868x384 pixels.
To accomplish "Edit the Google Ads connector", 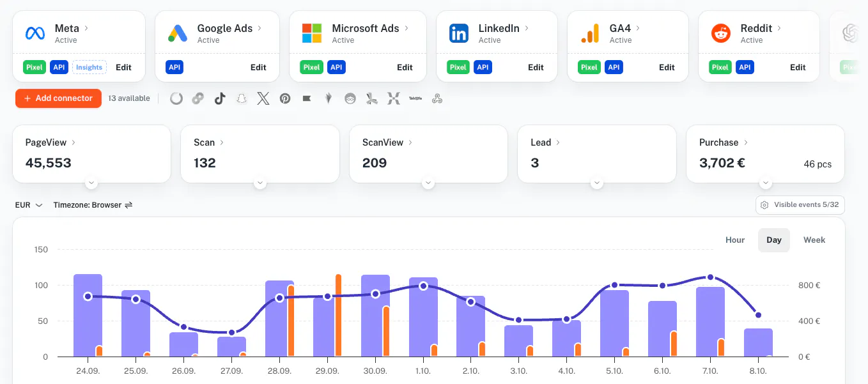I will click(258, 67).
